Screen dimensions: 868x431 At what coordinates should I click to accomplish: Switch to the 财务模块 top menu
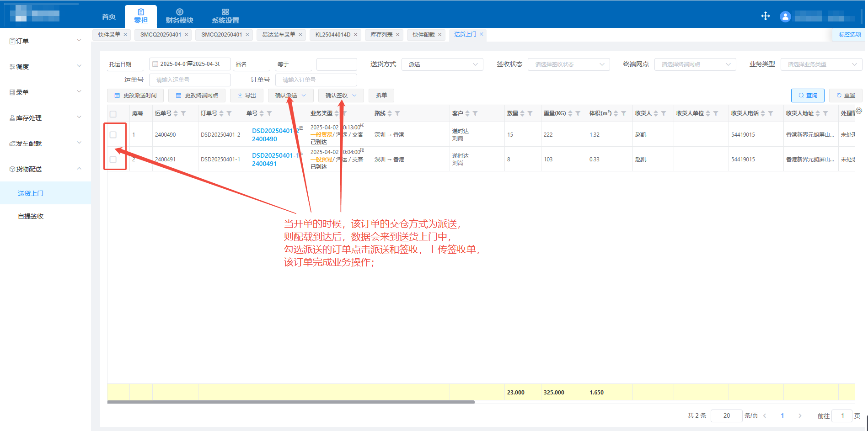[x=179, y=16]
